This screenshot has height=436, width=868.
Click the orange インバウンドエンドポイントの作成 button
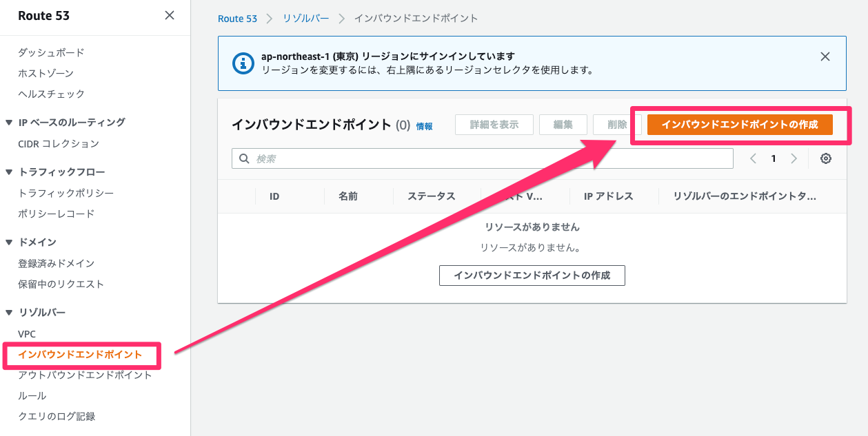740,125
